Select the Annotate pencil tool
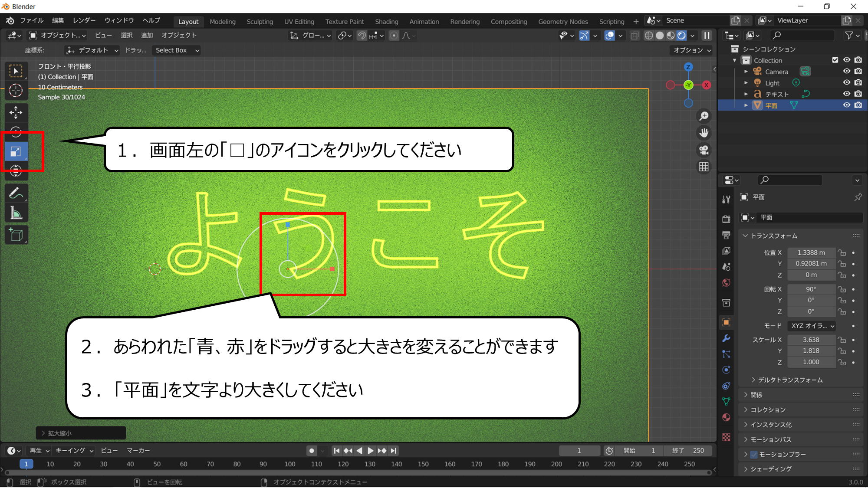 [x=16, y=193]
